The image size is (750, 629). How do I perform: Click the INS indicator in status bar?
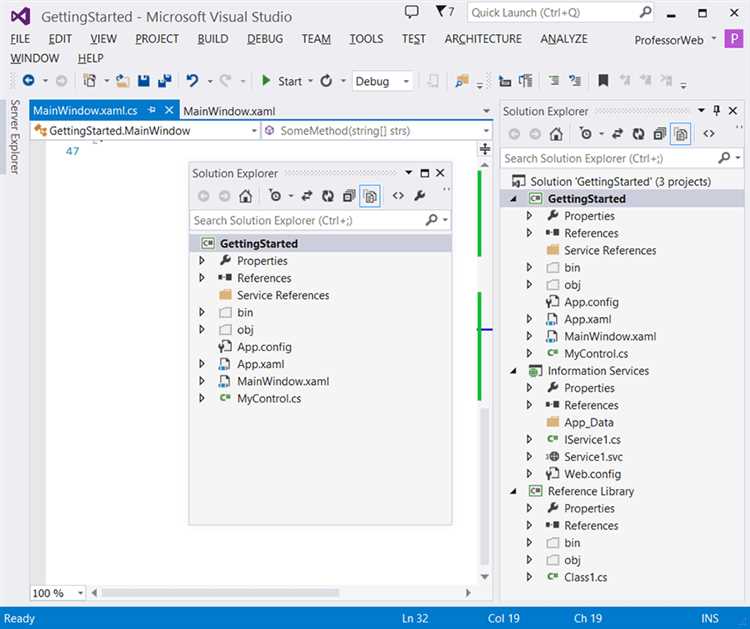coord(710,618)
